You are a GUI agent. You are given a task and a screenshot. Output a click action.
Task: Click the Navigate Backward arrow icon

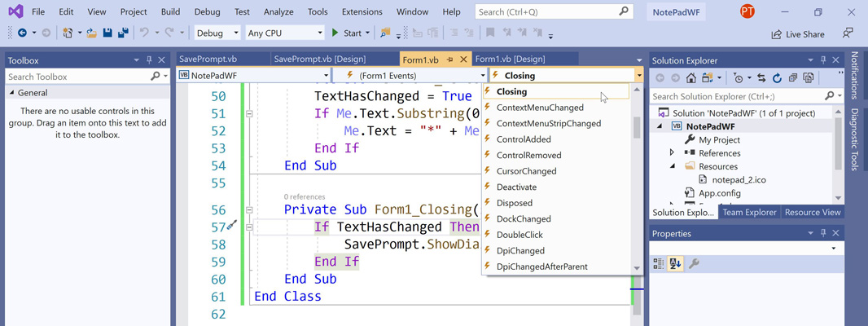[22, 33]
